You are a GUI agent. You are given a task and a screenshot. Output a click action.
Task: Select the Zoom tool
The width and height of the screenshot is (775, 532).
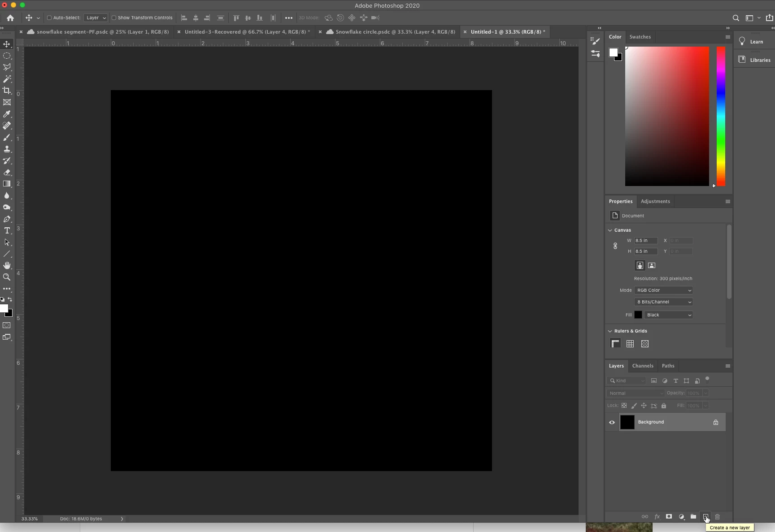7,277
